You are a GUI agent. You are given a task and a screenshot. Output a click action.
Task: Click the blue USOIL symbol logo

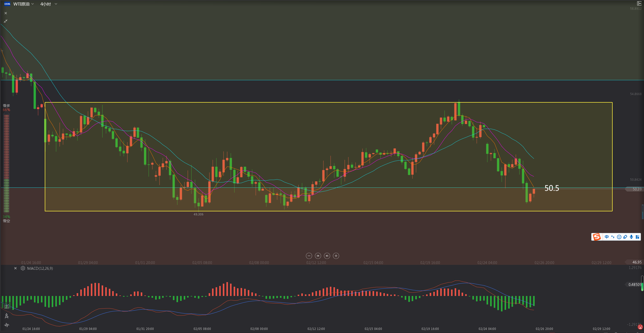[x=7, y=4]
